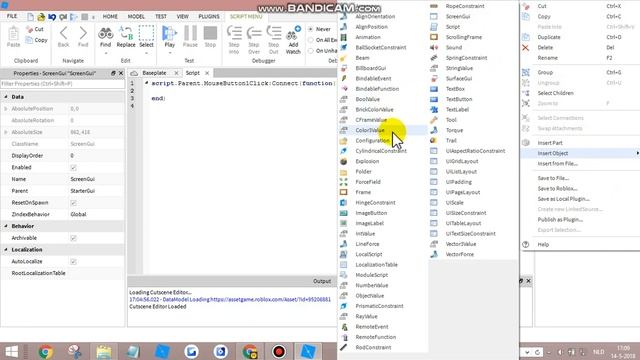Insert an Animation object
The height and width of the screenshot is (360, 640).
point(368,37)
